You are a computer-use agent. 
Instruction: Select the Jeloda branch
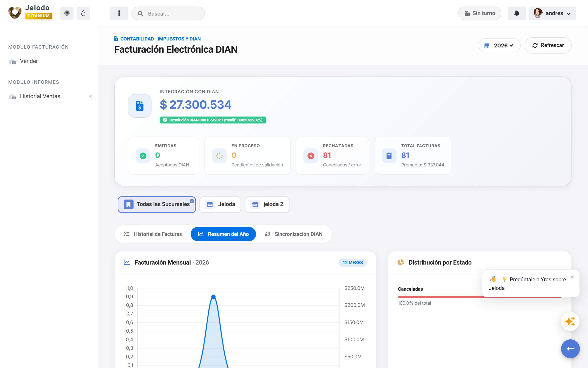(x=220, y=204)
